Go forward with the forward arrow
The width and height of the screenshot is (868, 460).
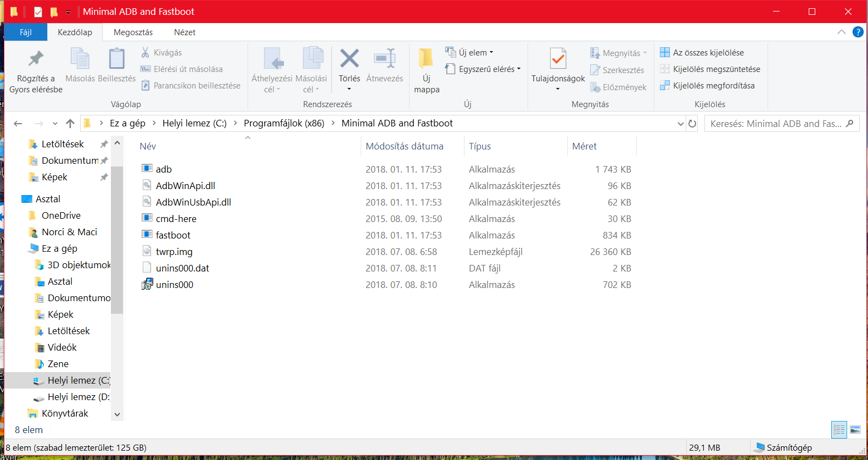coord(39,123)
